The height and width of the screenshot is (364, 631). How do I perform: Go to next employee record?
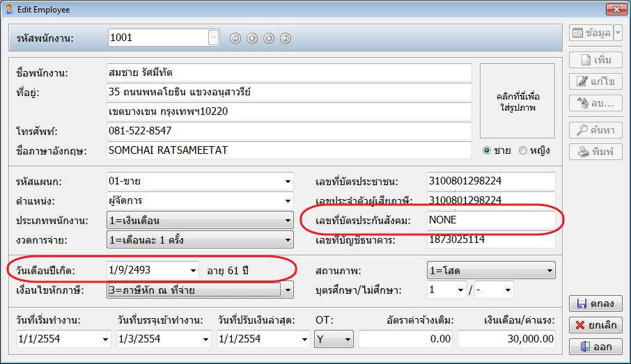click(x=269, y=38)
